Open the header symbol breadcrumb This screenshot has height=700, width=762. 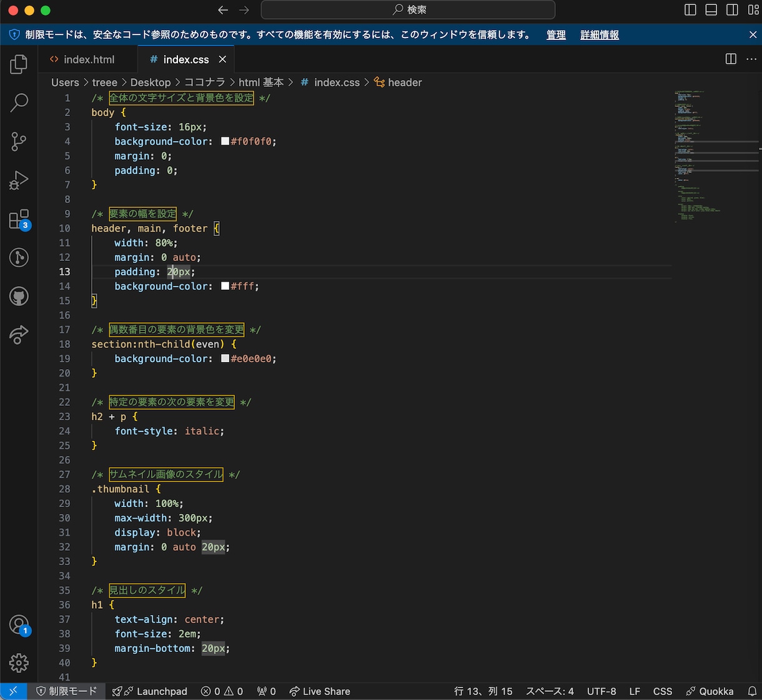398,82
